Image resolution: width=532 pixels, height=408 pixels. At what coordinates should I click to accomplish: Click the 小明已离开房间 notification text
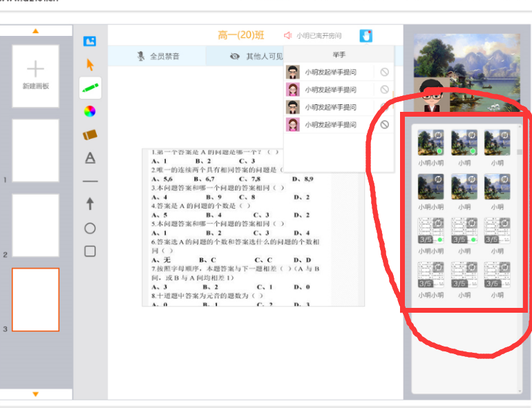point(319,36)
